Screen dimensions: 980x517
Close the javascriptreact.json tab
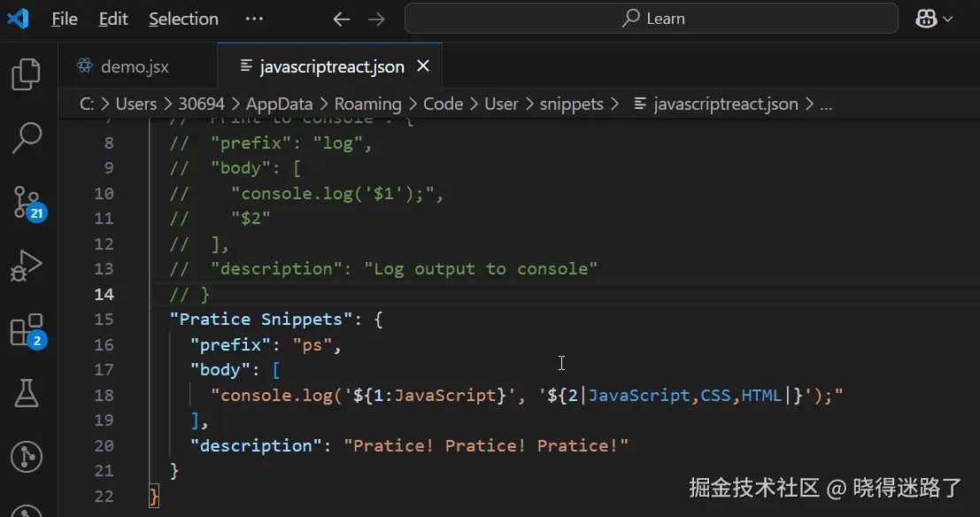[423, 66]
